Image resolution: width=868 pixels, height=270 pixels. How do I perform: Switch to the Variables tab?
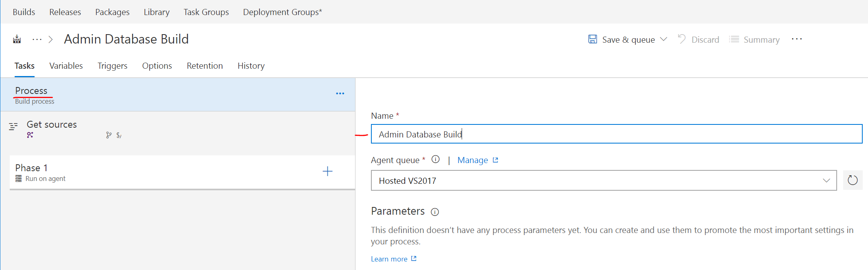(x=66, y=66)
